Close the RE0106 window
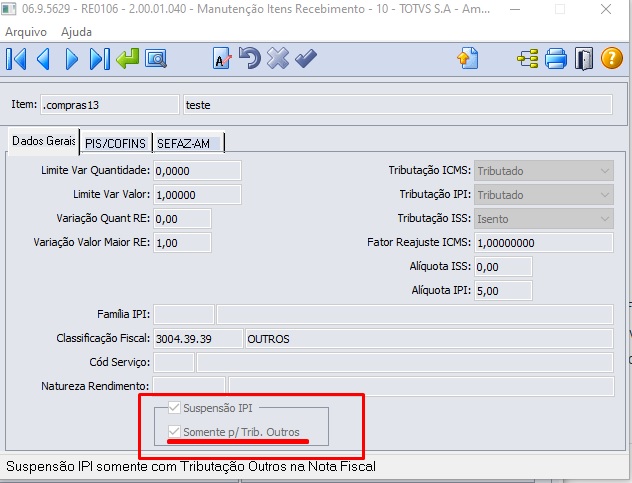The width and height of the screenshot is (632, 483). 605,9
